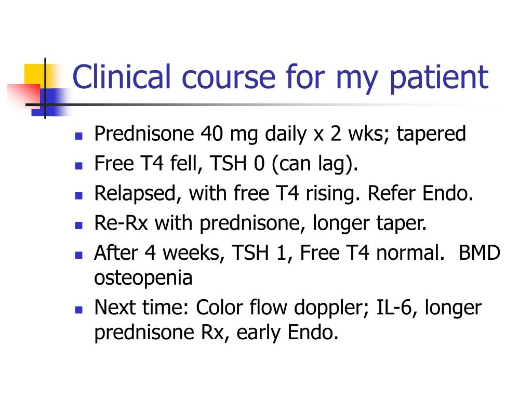The height and width of the screenshot is (399, 532).
Task: Click the red square in the title decoration
Action: [x=23, y=96]
